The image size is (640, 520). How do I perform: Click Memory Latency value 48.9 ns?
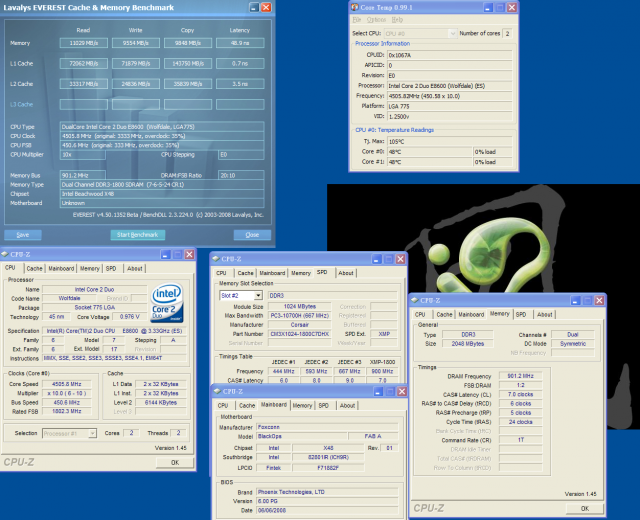click(x=240, y=43)
